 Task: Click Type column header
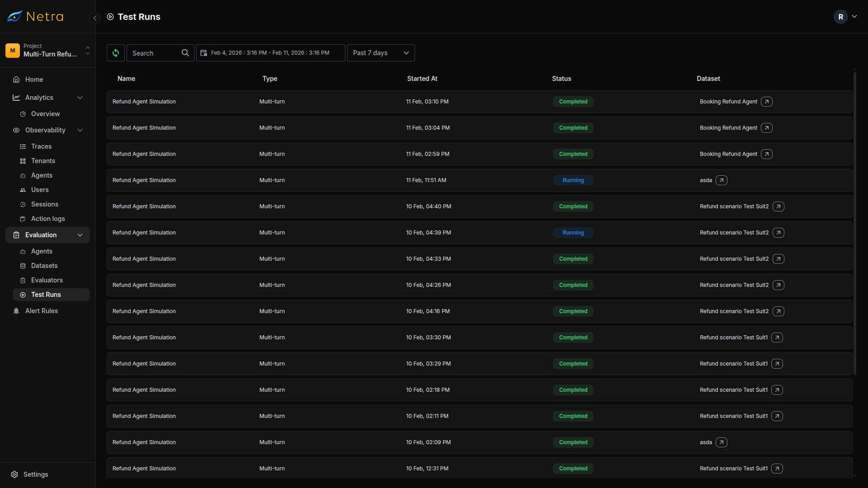pos(270,79)
